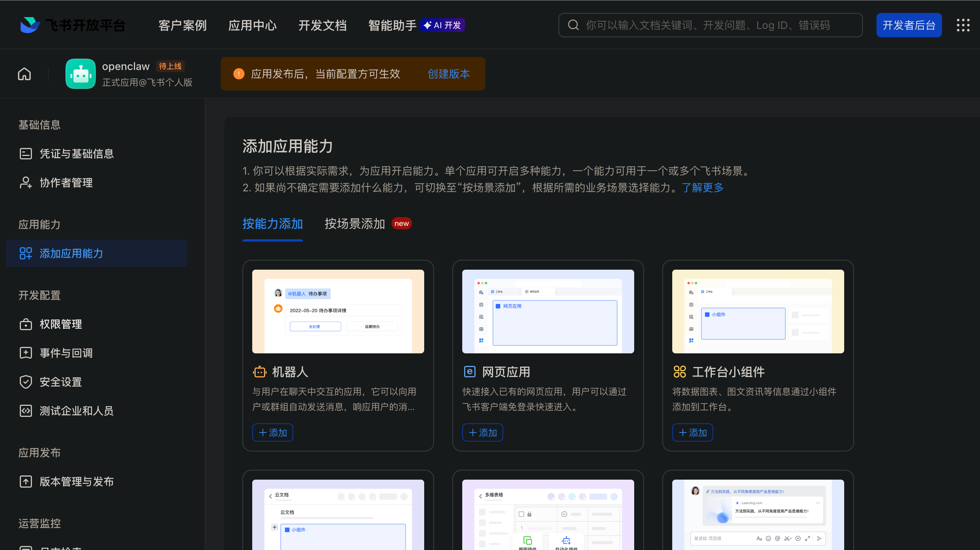Screen dimensions: 980x550
Task: Click the 添加应用能力 page heading
Action: click(288, 146)
